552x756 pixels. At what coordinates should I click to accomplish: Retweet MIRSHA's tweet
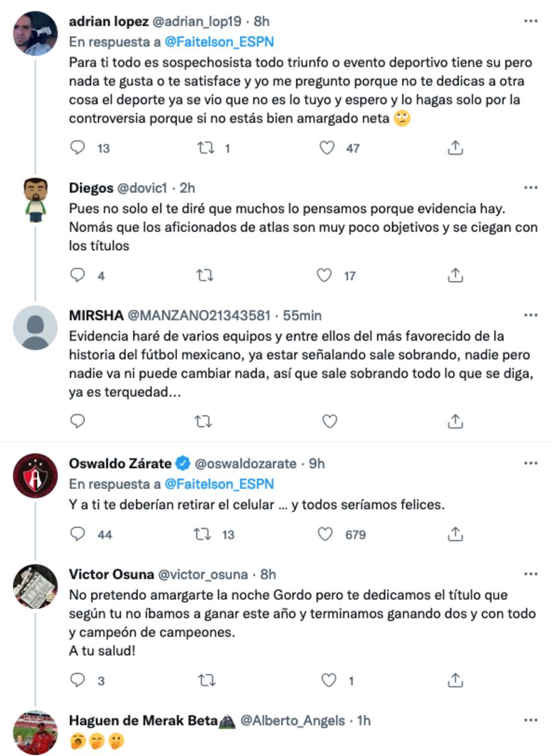(204, 421)
